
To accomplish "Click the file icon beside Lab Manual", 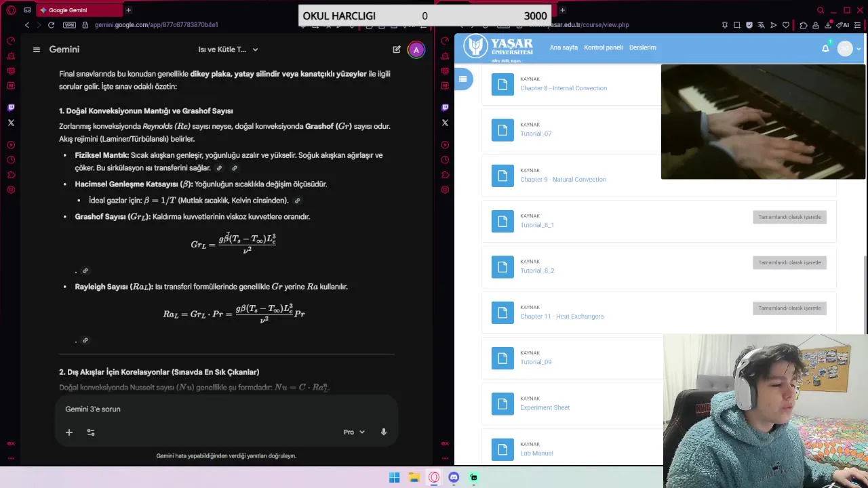I will (502, 449).
